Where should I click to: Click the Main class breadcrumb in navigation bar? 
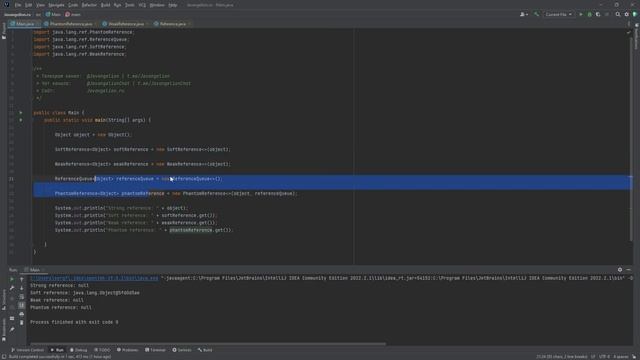pyautogui.click(x=53, y=14)
